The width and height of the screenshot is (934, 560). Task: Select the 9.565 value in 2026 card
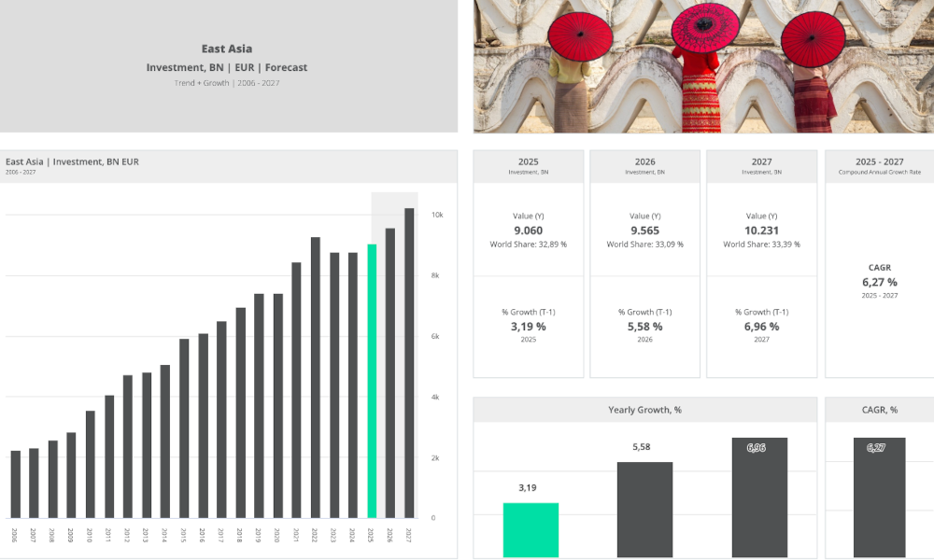[644, 231]
